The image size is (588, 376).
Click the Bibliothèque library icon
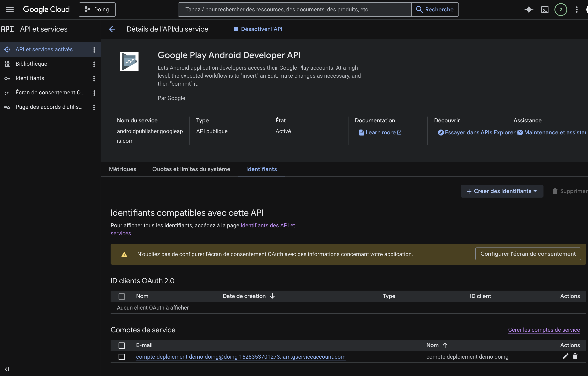click(x=7, y=64)
